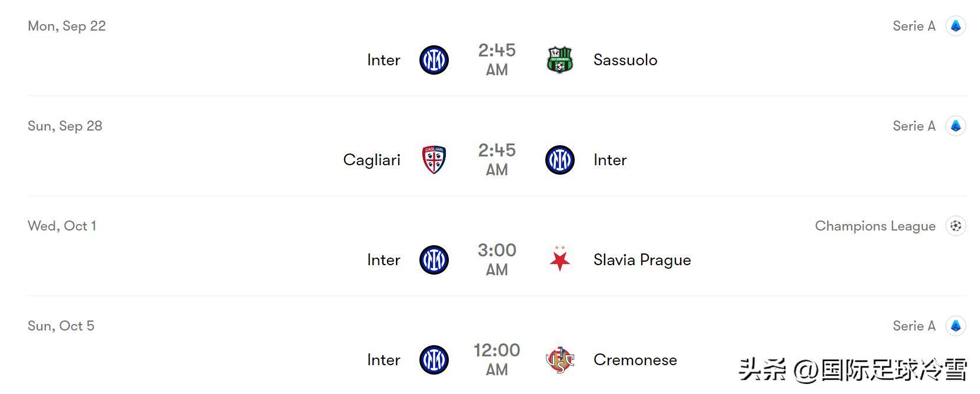Open the Champions League ball icon
Image resolution: width=980 pixels, height=394 pixels.
coord(956,226)
